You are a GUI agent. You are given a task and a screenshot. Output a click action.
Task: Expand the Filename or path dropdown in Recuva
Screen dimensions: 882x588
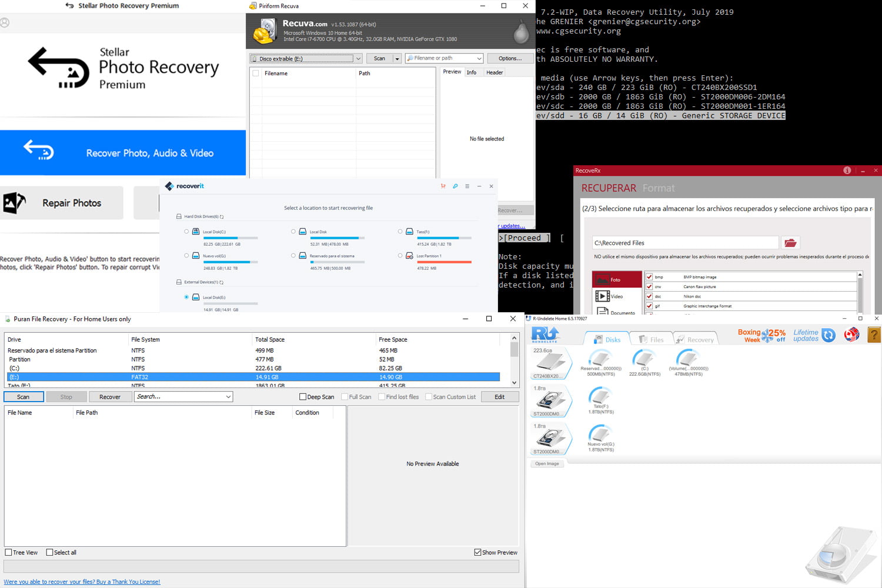pos(479,59)
